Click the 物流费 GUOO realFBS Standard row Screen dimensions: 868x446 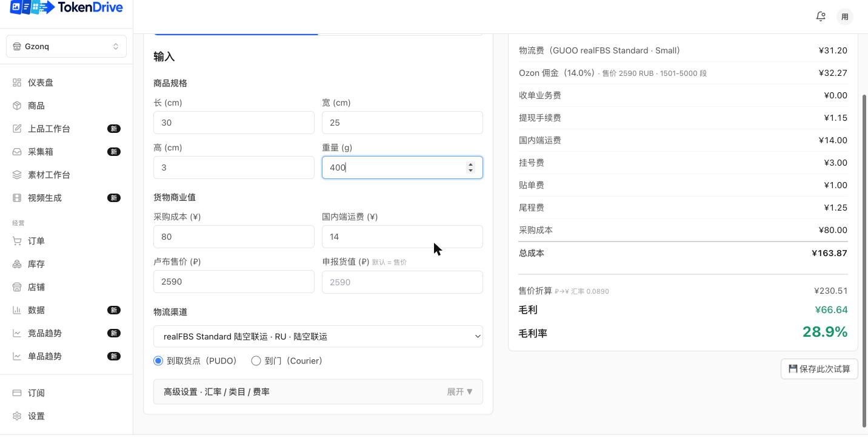click(x=683, y=50)
